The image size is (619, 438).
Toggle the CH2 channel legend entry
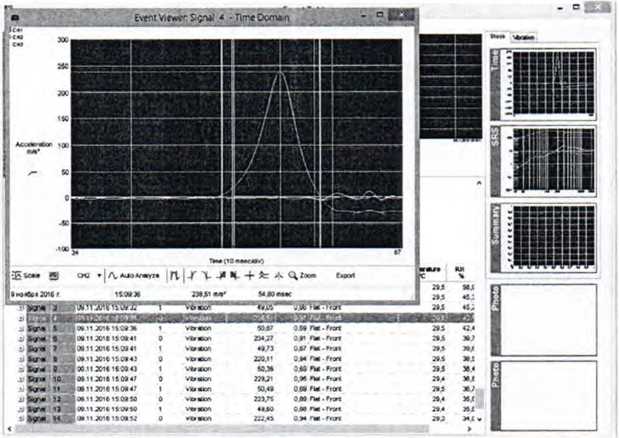tap(17, 37)
